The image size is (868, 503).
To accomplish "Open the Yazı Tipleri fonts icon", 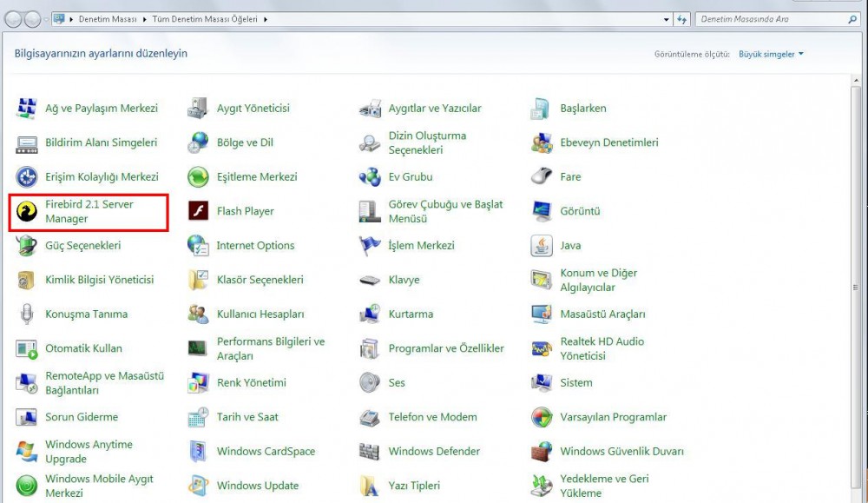I will (369, 486).
